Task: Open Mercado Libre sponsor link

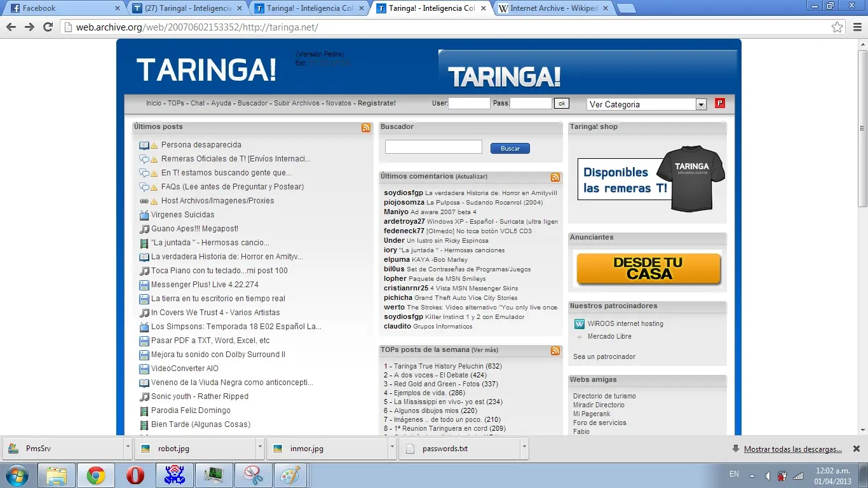Action: 609,337
